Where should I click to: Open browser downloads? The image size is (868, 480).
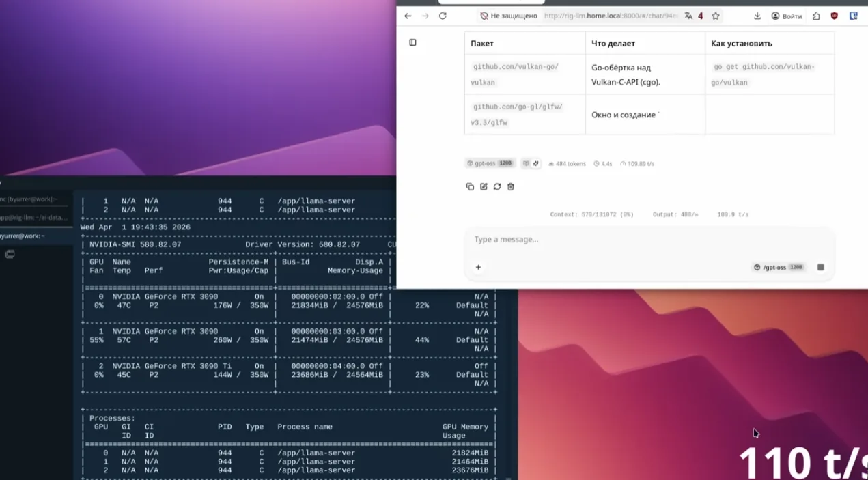click(x=757, y=16)
